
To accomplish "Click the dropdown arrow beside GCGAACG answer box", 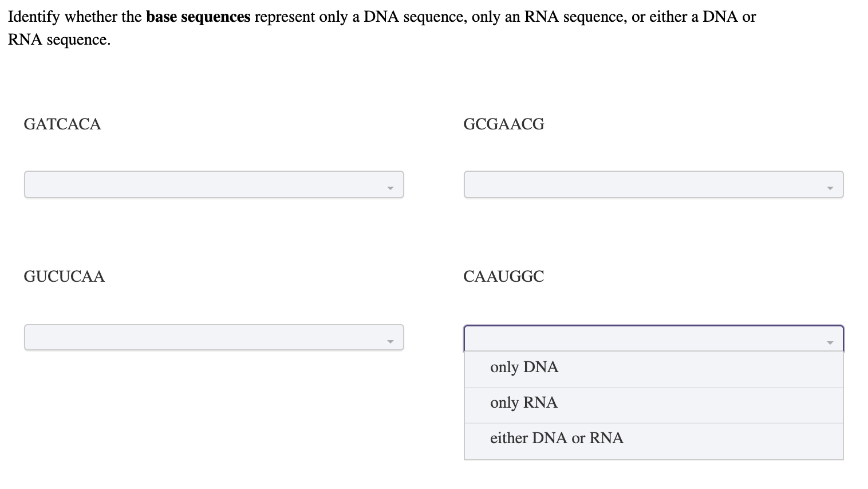I will 831,187.
